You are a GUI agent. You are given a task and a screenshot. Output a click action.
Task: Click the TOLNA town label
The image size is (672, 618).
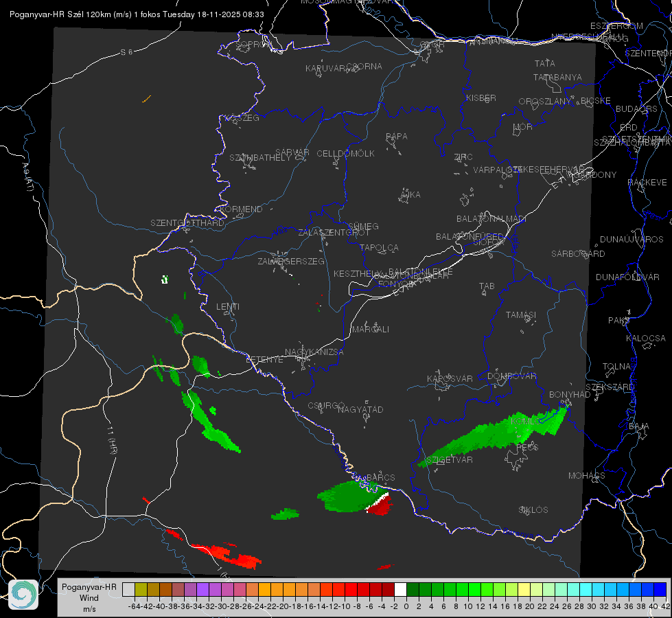coord(616,367)
